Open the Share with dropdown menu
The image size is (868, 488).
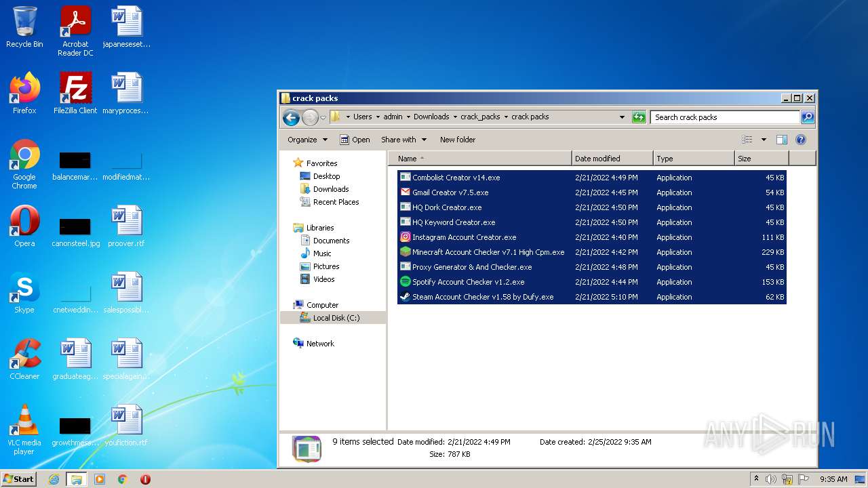(404, 140)
